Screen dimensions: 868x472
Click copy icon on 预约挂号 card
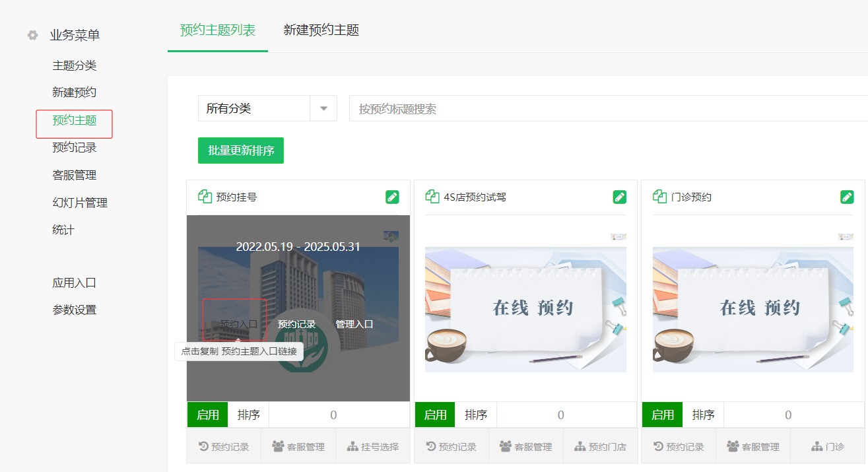[205, 197]
